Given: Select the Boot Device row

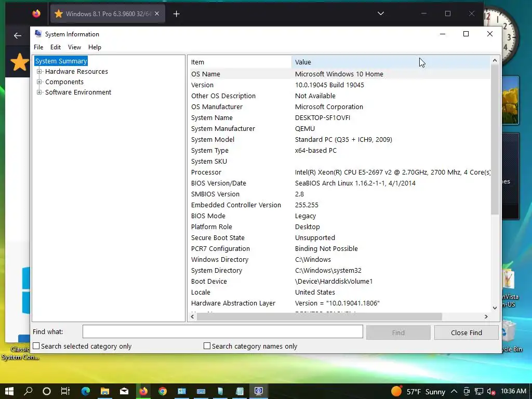Looking at the screenshot, I should (x=339, y=281).
